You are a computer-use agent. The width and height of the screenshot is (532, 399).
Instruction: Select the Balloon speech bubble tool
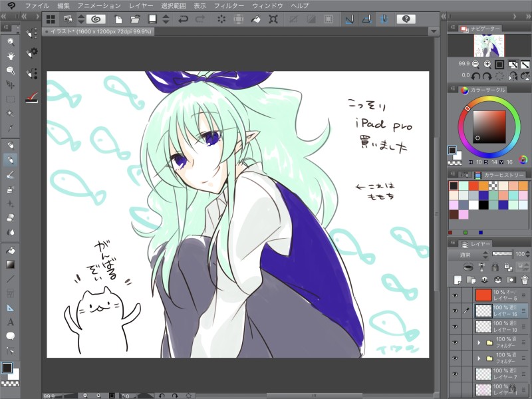pyautogui.click(x=11, y=336)
